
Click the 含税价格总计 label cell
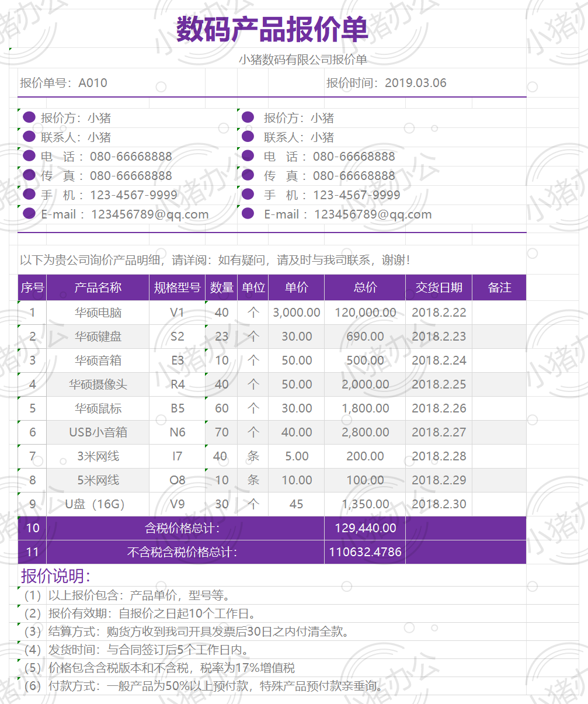(186, 528)
